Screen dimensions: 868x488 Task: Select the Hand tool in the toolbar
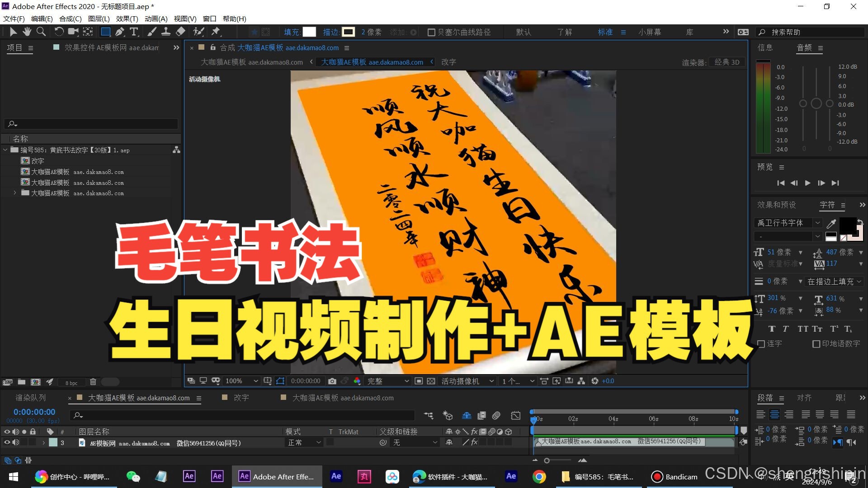27,32
